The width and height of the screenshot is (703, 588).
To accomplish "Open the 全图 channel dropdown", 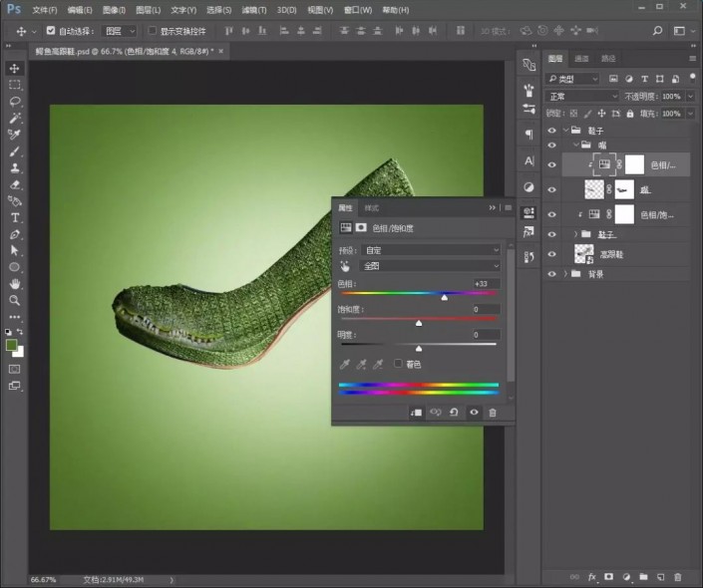I will 431,266.
